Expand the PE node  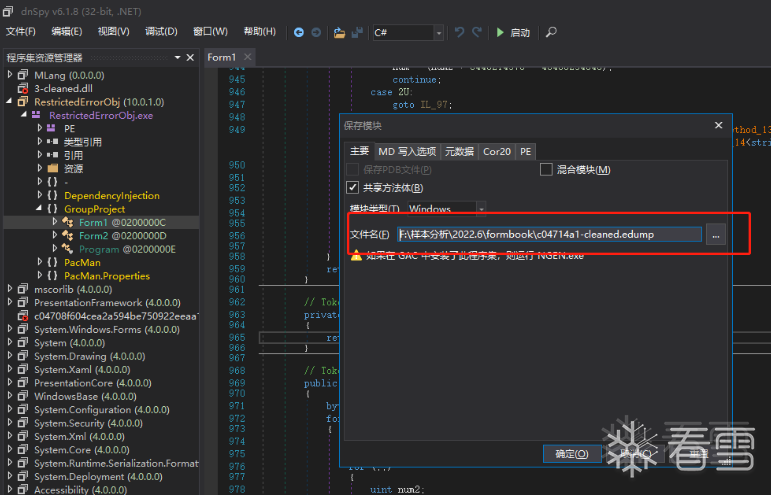39,128
